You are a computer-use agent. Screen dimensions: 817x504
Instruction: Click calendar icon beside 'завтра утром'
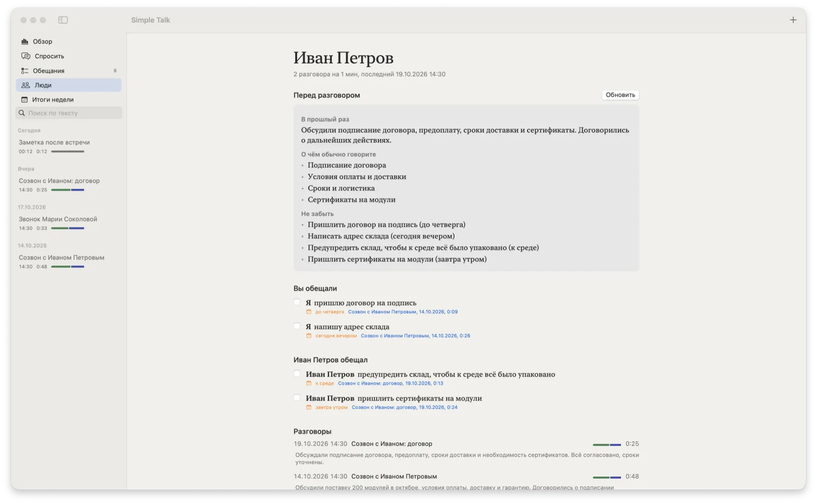[x=309, y=407]
